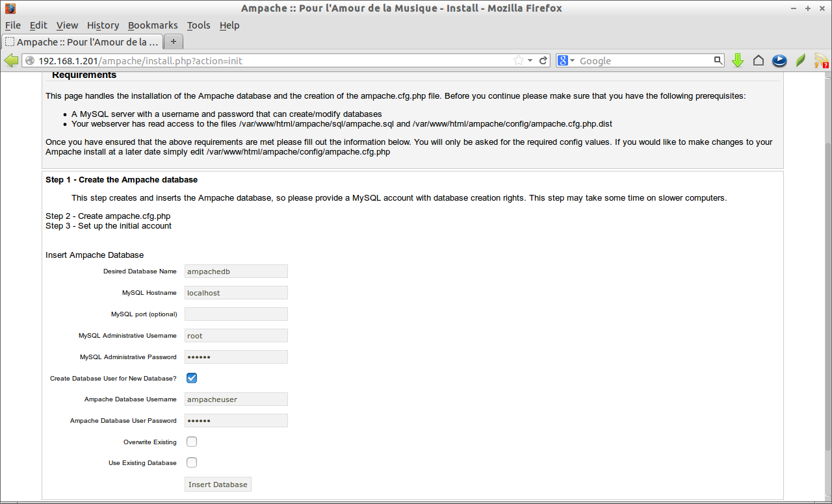Open the History menu
Viewport: 832px width, 504px height.
(103, 25)
